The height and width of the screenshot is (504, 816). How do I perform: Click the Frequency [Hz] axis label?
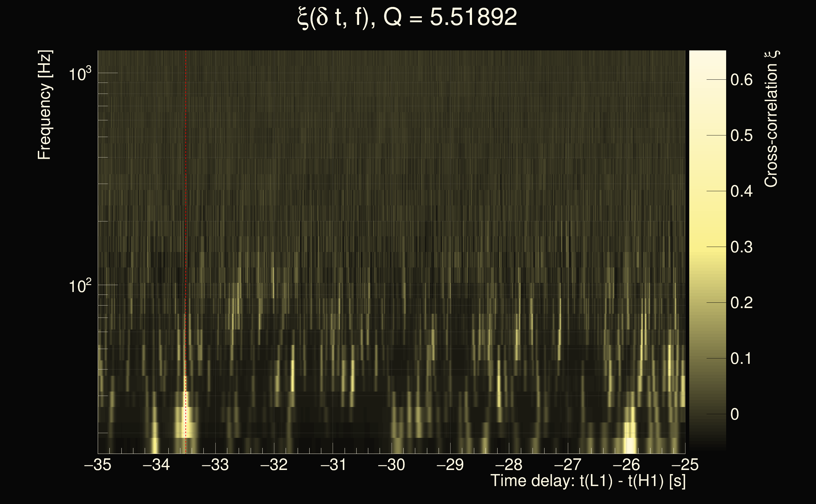(44, 105)
